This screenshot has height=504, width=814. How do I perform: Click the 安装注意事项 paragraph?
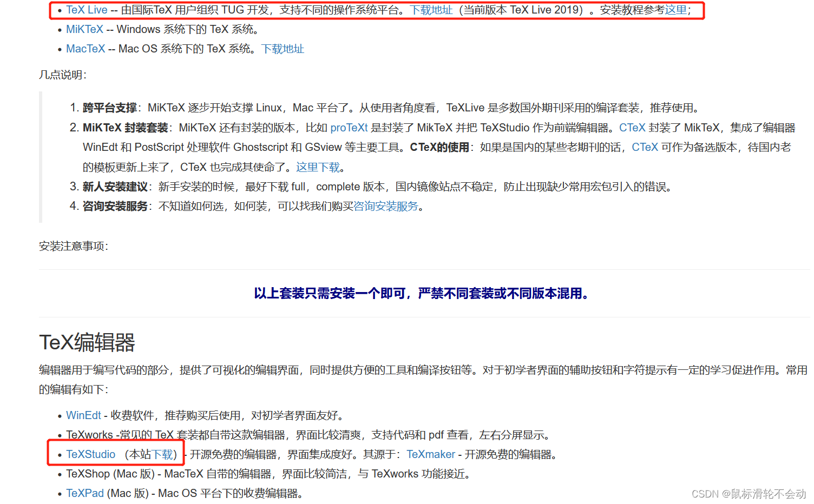[74, 246]
